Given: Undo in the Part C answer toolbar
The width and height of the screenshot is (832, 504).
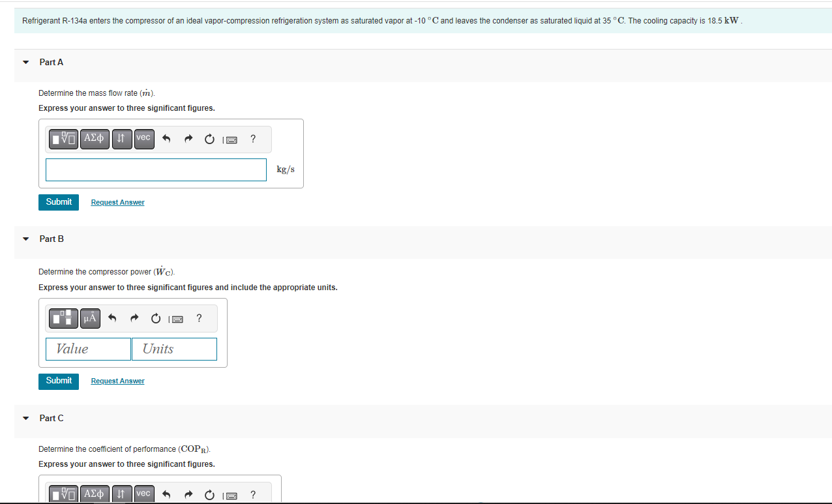Looking at the screenshot, I should (x=166, y=495).
